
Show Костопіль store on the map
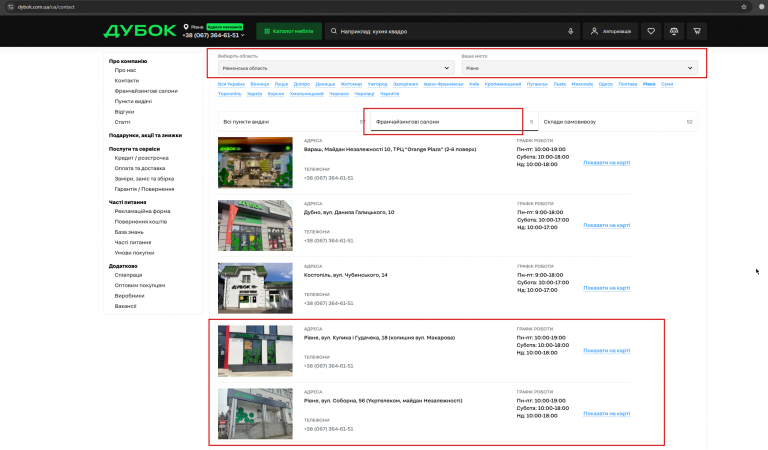coord(606,288)
